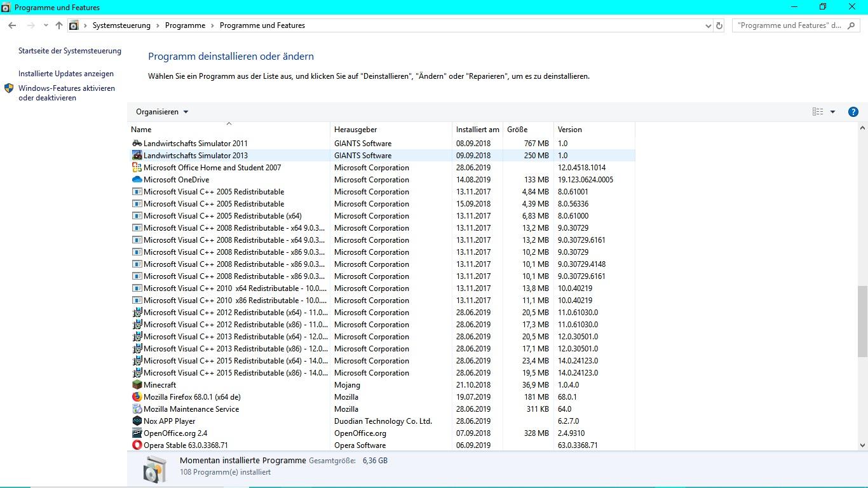
Task: Select Microsoft Office Home and Student 2007
Action: 212,168
